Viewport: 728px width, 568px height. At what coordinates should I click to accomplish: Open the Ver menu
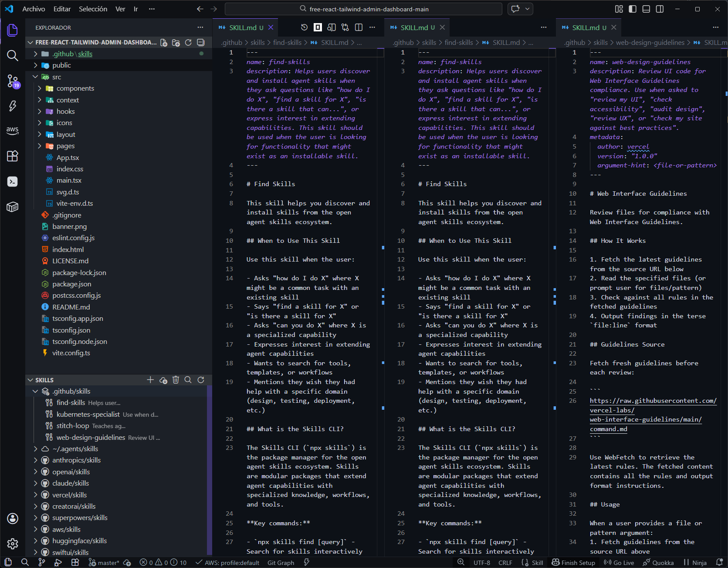[120, 9]
